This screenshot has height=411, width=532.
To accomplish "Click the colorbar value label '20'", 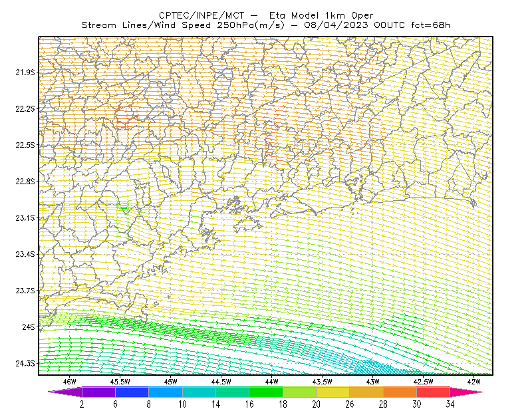I will [x=317, y=404].
